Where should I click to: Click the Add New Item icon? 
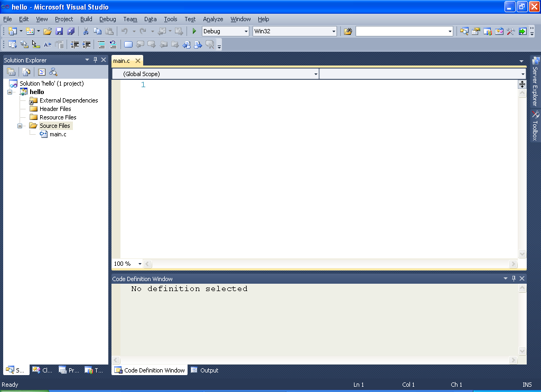30,31
